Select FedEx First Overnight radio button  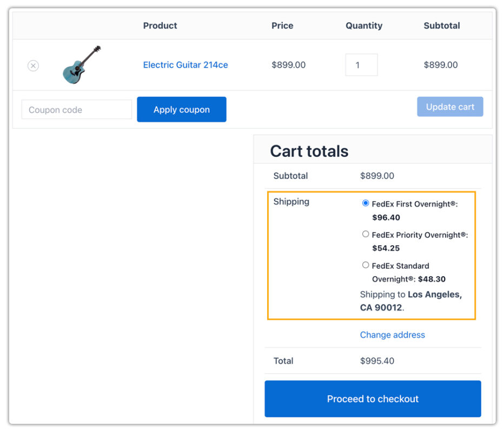click(x=366, y=204)
